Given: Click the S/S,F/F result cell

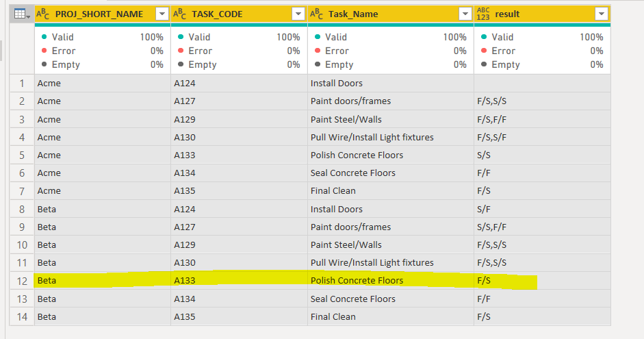Looking at the screenshot, I should (542, 227).
